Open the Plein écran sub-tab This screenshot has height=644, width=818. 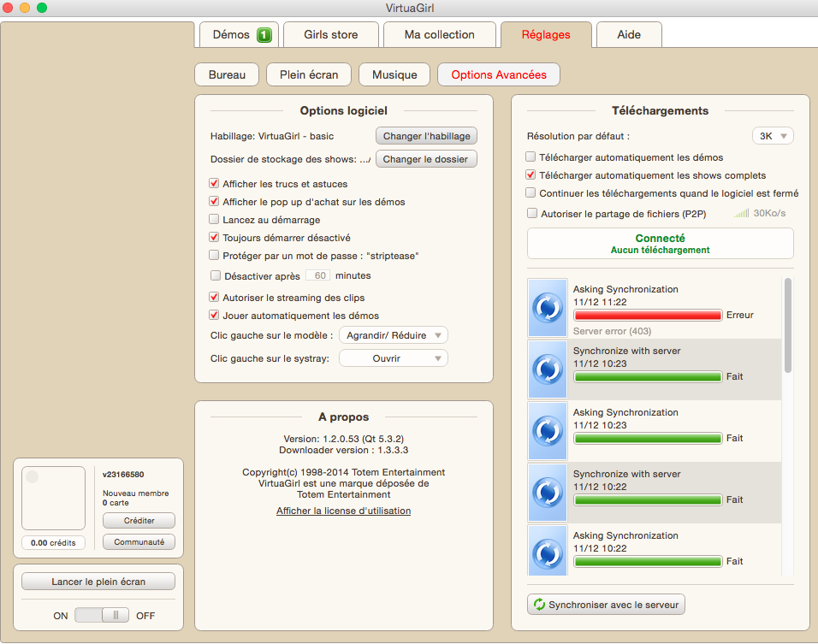click(309, 74)
